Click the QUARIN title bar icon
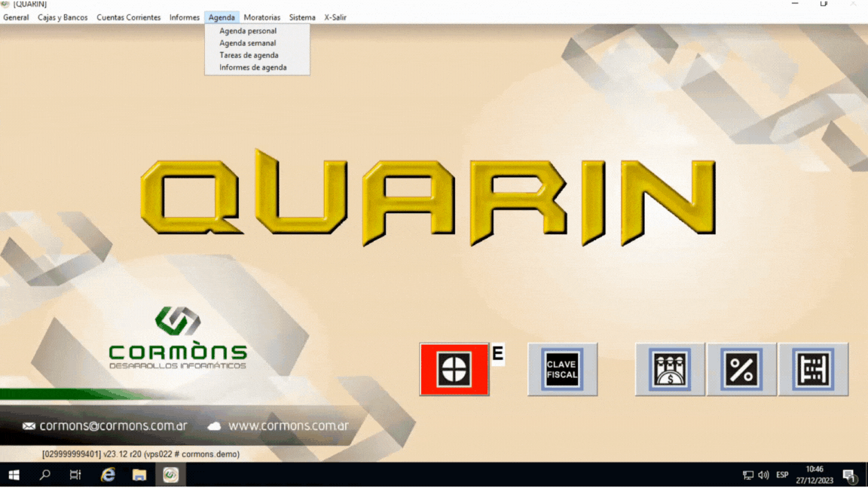868x488 pixels. tap(5, 4)
